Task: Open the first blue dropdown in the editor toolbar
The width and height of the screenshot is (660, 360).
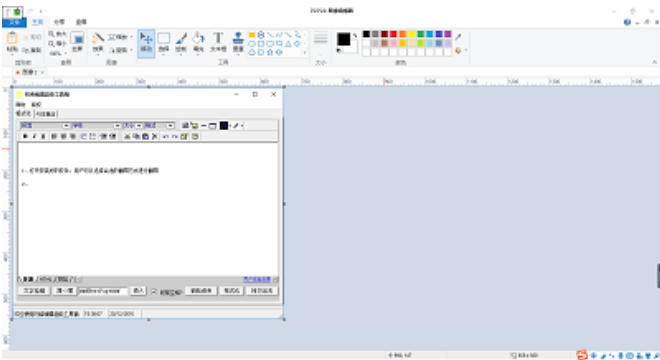Action: (45, 125)
